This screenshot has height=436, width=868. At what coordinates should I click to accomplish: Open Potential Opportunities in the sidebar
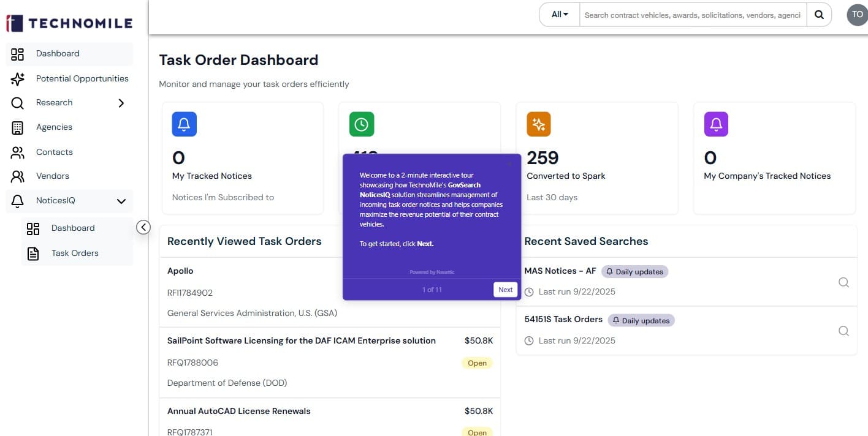tap(82, 78)
